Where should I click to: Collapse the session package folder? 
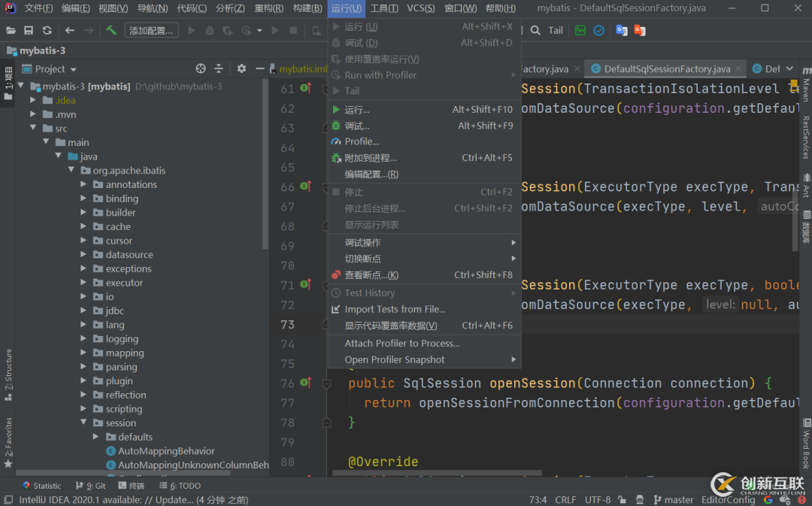(84, 423)
